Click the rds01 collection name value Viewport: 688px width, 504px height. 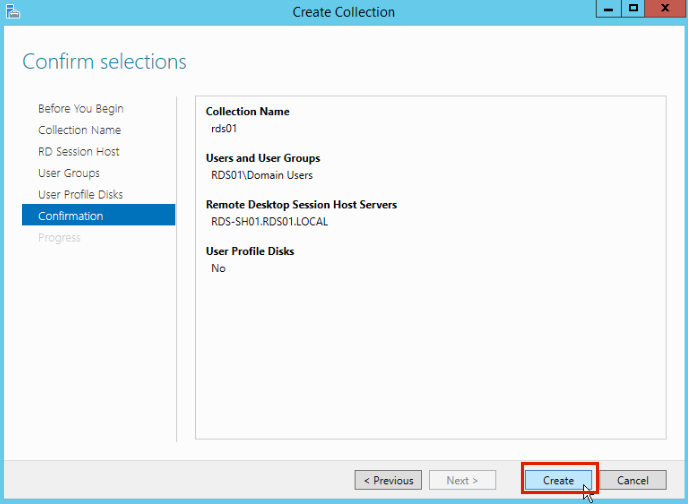coord(224,128)
